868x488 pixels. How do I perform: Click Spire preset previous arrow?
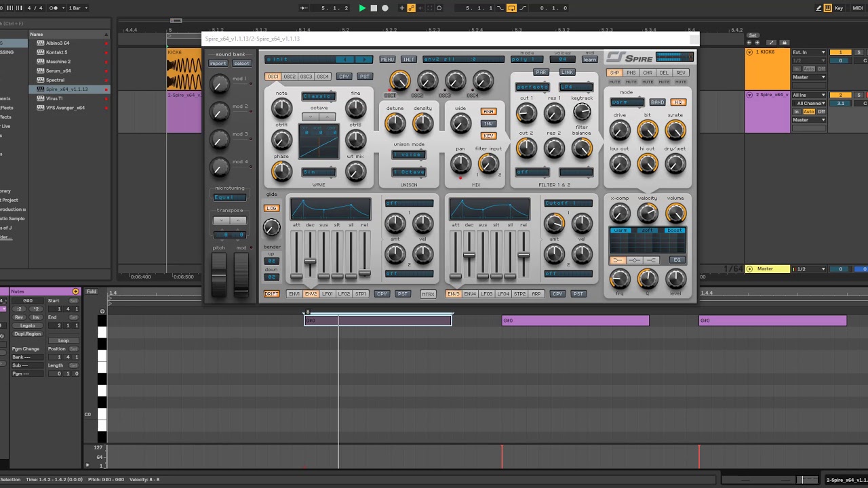coord(346,60)
